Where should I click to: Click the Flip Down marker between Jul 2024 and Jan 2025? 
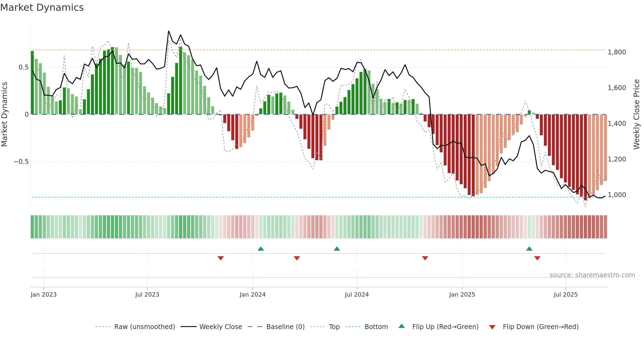[425, 258]
